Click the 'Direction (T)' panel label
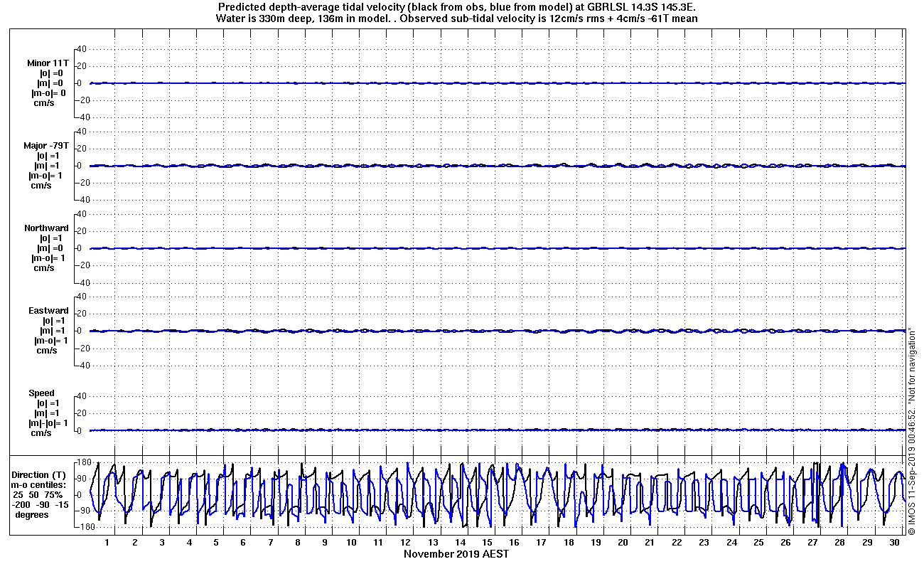Screen dimensions: 924x569 [41, 475]
